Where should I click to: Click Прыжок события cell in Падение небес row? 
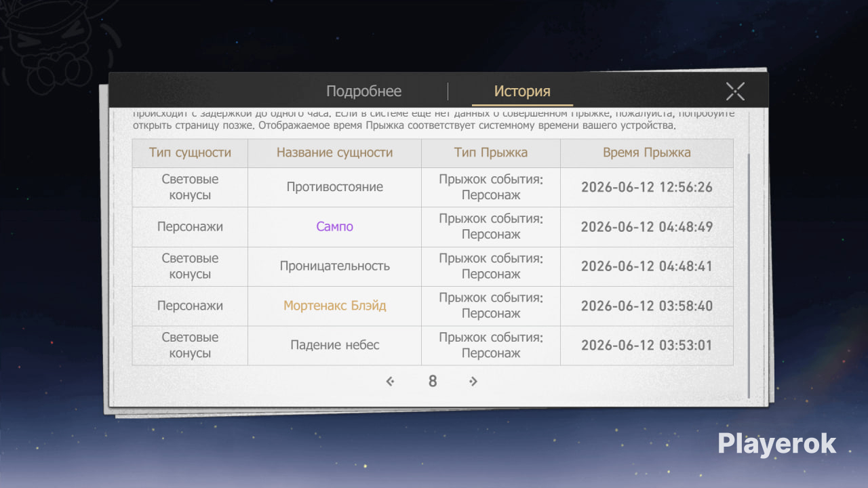pos(491,345)
